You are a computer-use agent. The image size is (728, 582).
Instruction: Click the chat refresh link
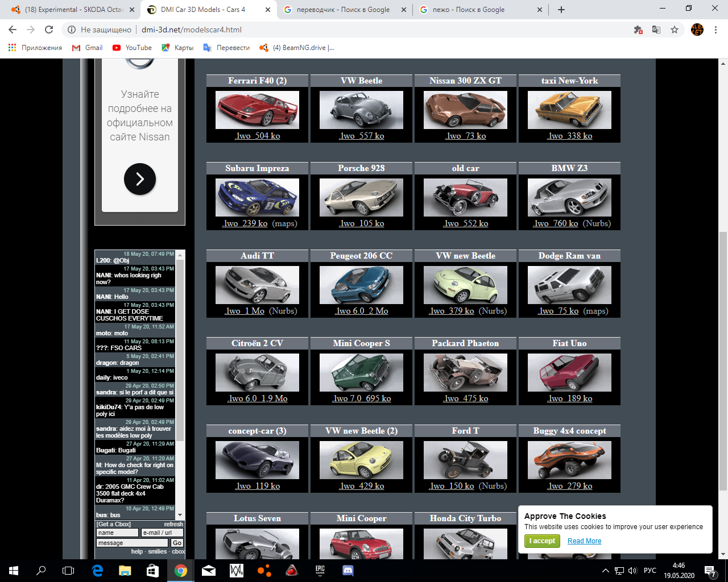coord(173,524)
